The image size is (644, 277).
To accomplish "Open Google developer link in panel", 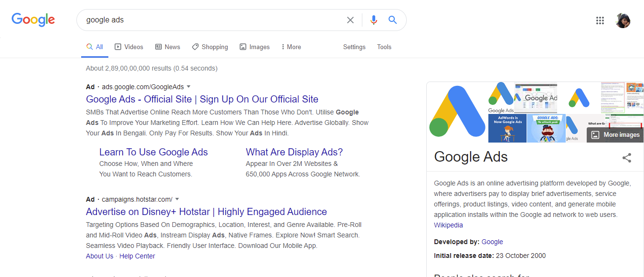I will [492, 242].
